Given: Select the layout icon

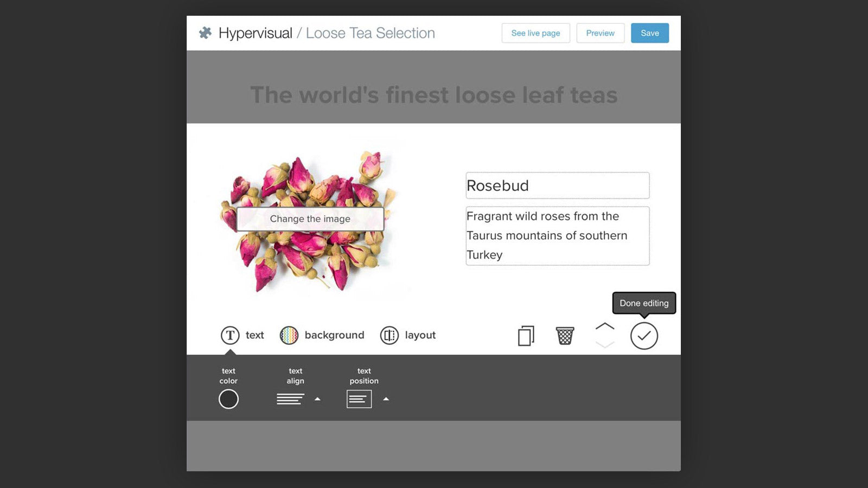Looking at the screenshot, I should pyautogui.click(x=390, y=335).
